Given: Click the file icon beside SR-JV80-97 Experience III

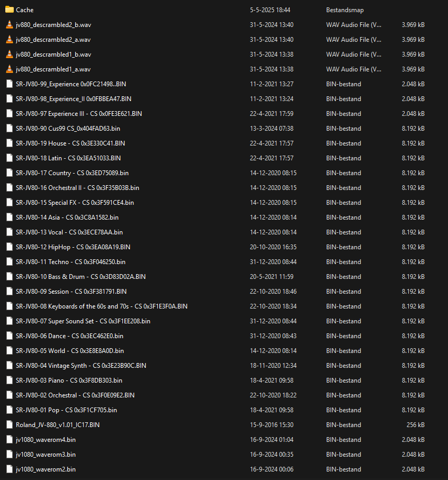Looking at the screenshot, I should 10,114.
